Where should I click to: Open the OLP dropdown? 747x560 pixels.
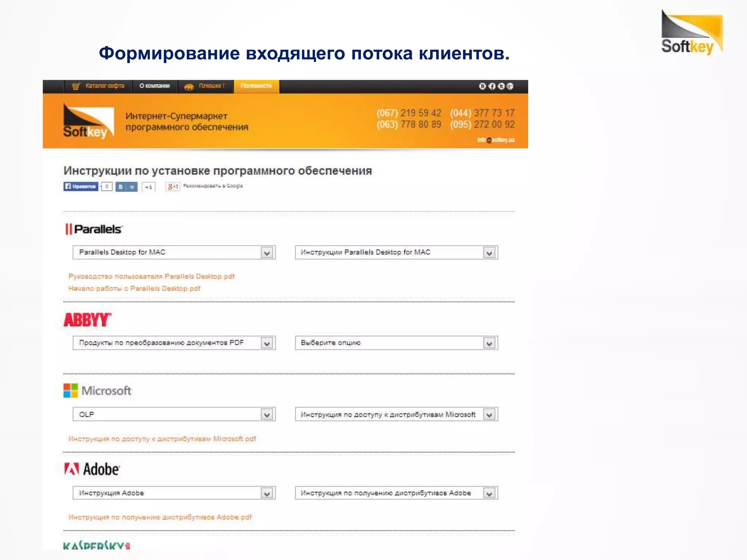coord(174,414)
